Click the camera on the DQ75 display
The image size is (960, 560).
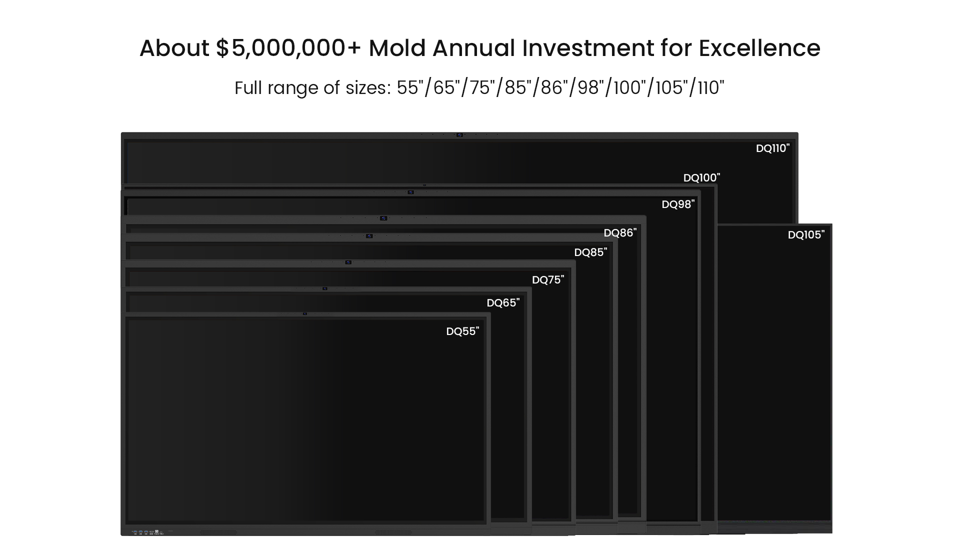348,262
